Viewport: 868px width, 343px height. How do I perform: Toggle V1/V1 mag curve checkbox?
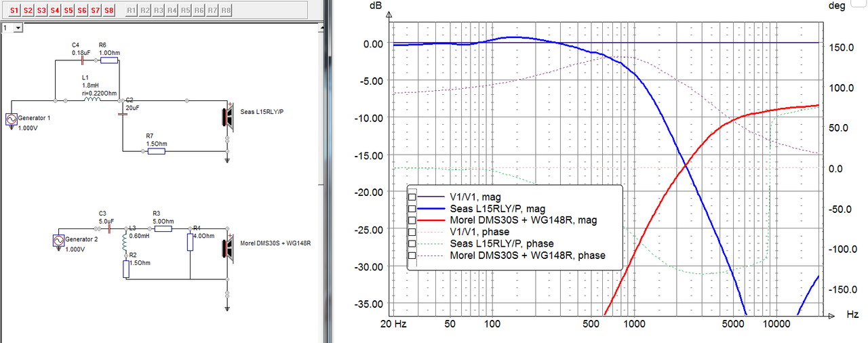tap(412, 197)
